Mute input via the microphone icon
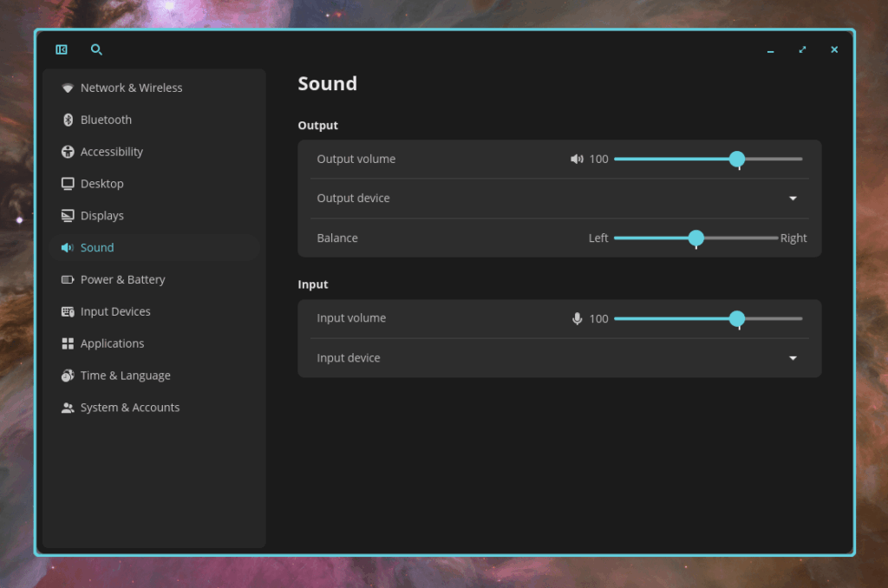Screen dimensions: 888x588 click(x=578, y=319)
